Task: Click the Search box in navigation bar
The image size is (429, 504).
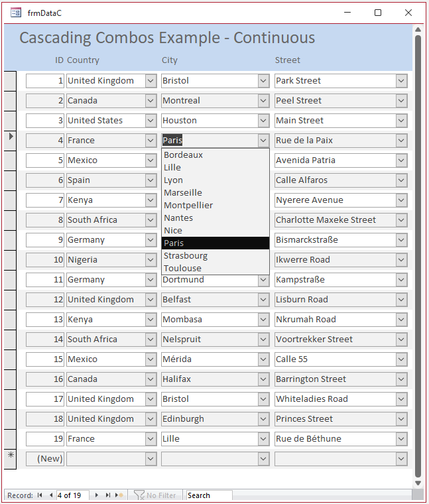Action: coord(210,495)
